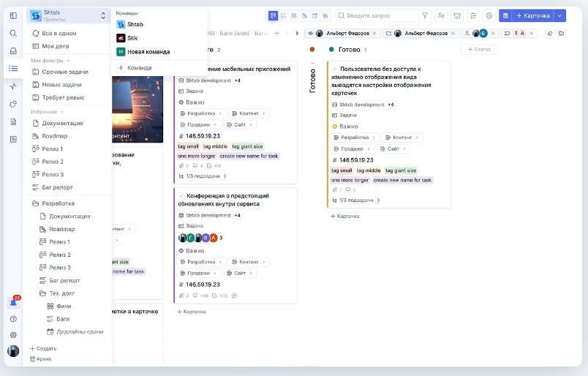Click the help question mark icon
Viewport: 588px width, 376px height.
[x=13, y=319]
